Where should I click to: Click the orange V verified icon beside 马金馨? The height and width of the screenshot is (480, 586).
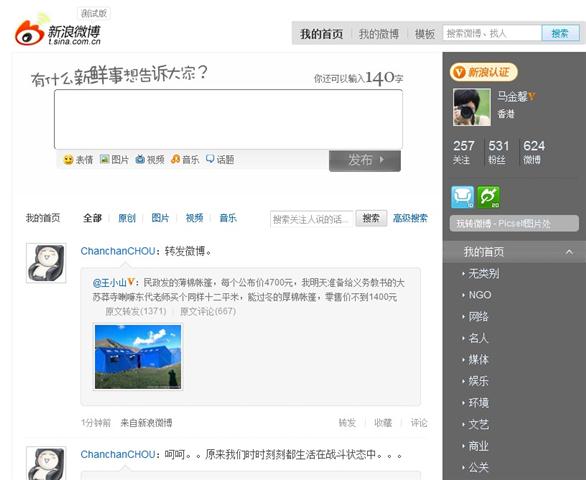tap(532, 96)
